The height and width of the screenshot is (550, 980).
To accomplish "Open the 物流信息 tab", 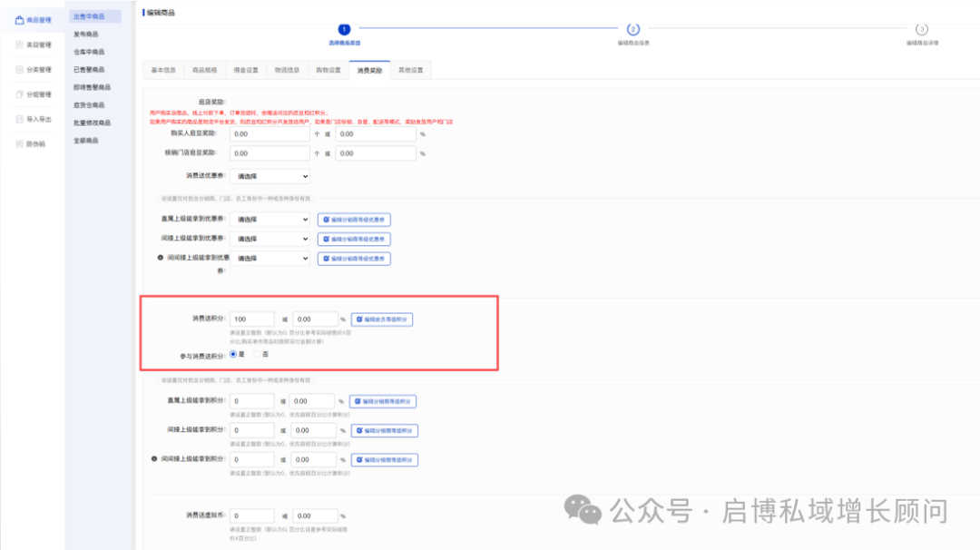I will tap(287, 70).
